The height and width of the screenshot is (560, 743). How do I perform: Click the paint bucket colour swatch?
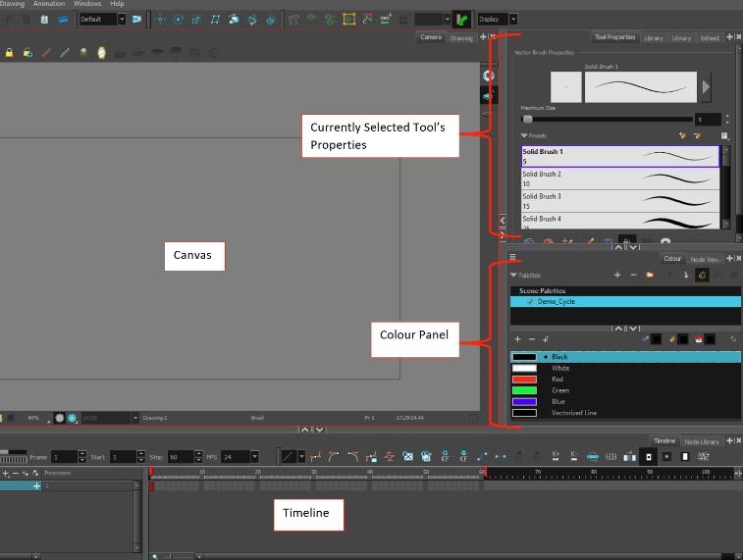pos(710,339)
